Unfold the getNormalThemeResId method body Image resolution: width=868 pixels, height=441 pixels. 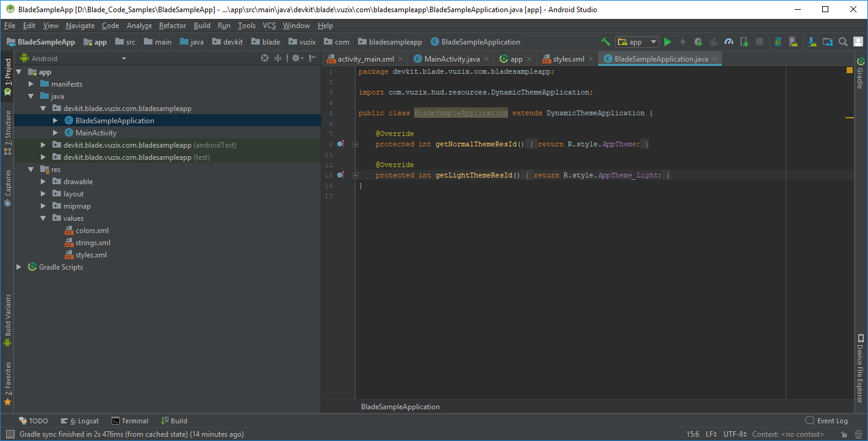point(355,144)
